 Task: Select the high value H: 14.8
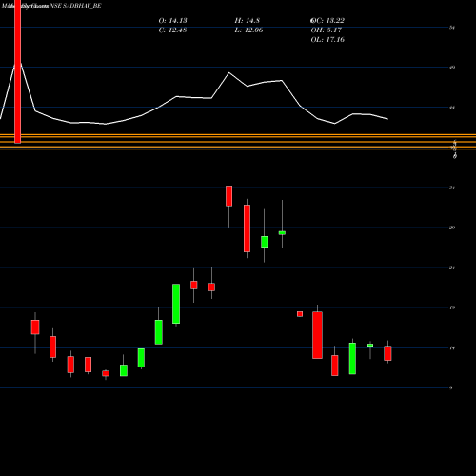[x=248, y=21]
